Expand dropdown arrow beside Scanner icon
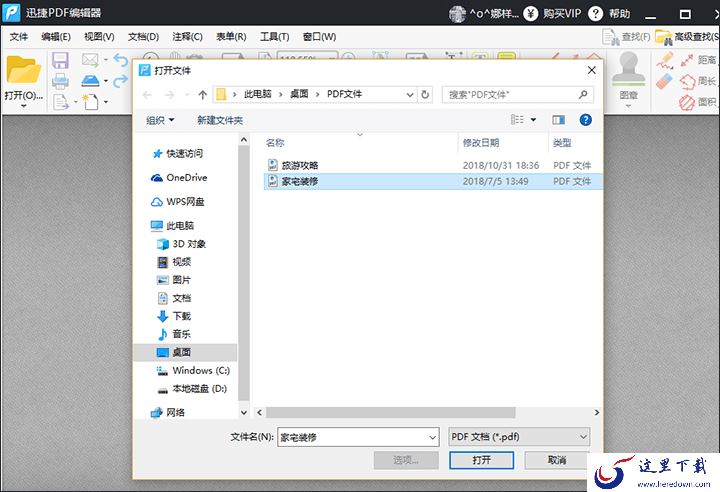Image resolution: width=720 pixels, height=492 pixels. (x=106, y=81)
